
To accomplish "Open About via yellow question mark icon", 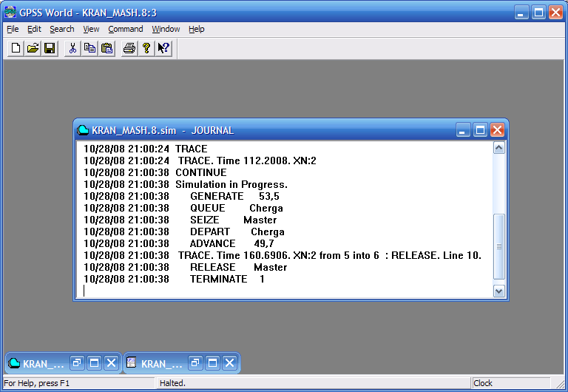I will [x=146, y=48].
